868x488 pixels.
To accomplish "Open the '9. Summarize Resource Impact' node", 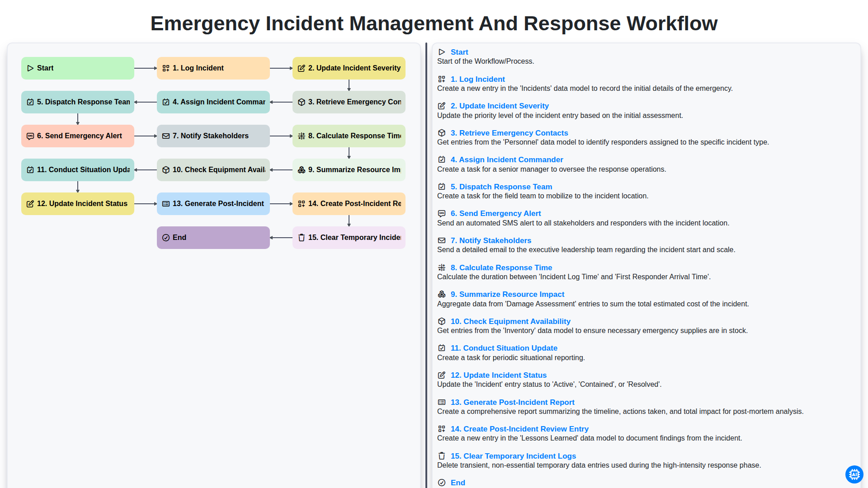I will pos(349,170).
